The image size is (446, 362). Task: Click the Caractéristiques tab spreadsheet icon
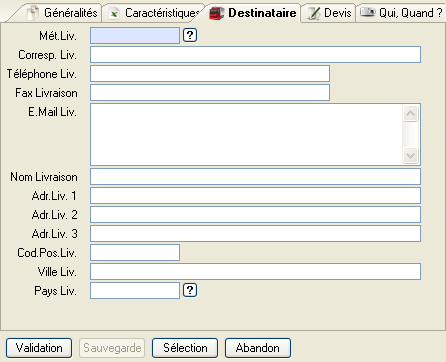click(114, 14)
